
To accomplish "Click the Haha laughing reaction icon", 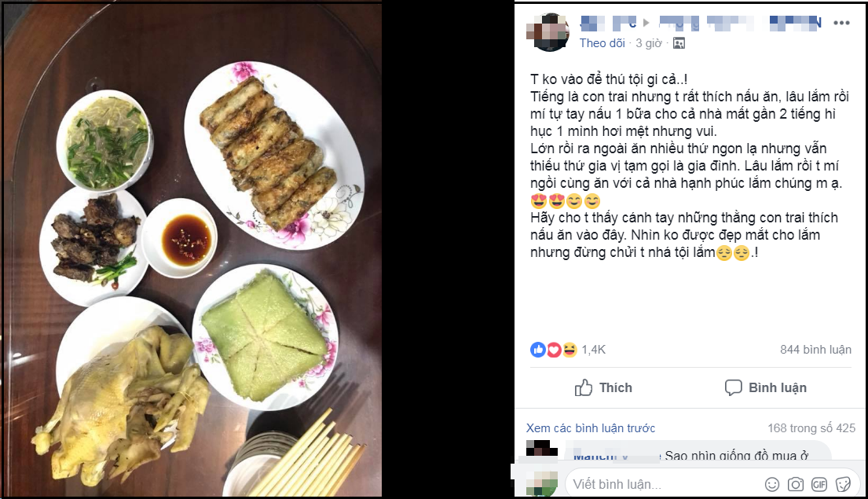I will (569, 350).
